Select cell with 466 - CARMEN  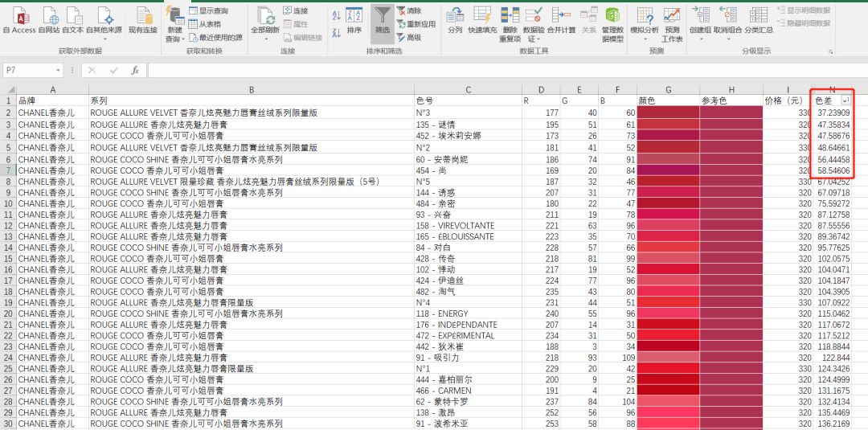[x=469, y=390]
